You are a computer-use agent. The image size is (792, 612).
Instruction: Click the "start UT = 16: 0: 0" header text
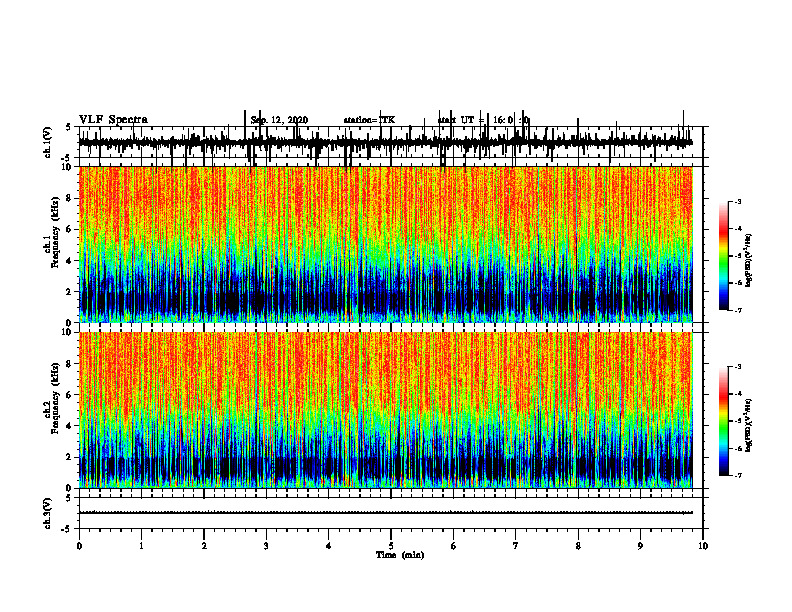pos(483,120)
